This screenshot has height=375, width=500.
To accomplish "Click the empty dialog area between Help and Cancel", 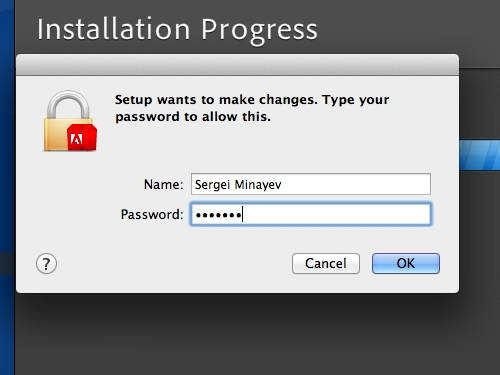I will click(173, 263).
